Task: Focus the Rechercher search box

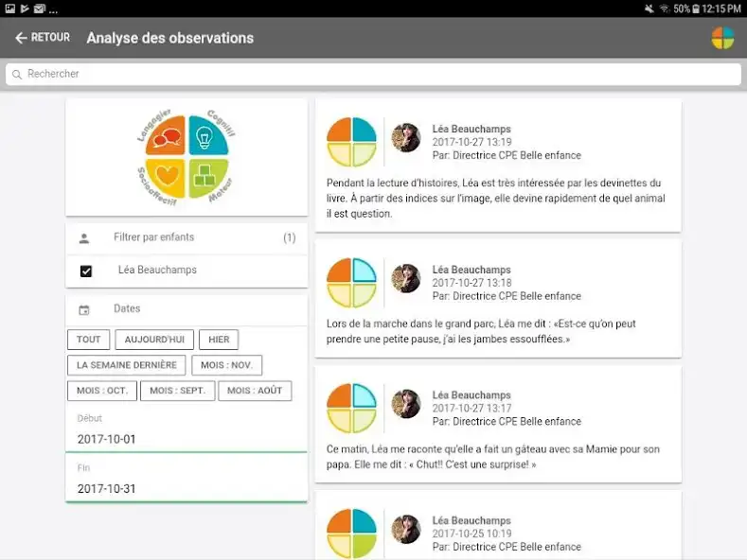Action: (x=373, y=74)
